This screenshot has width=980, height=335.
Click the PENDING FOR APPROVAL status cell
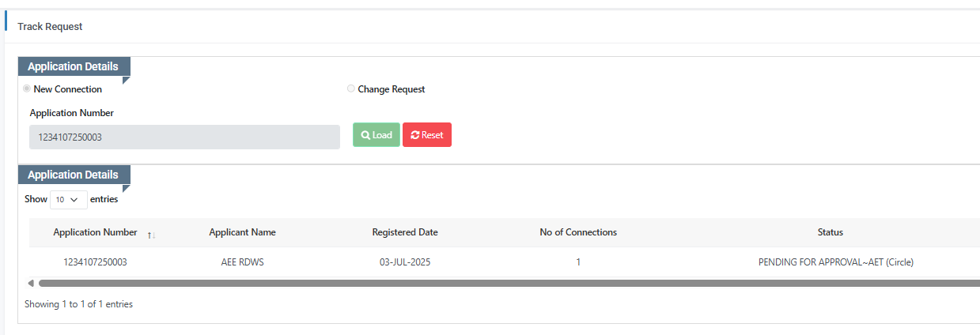click(835, 262)
